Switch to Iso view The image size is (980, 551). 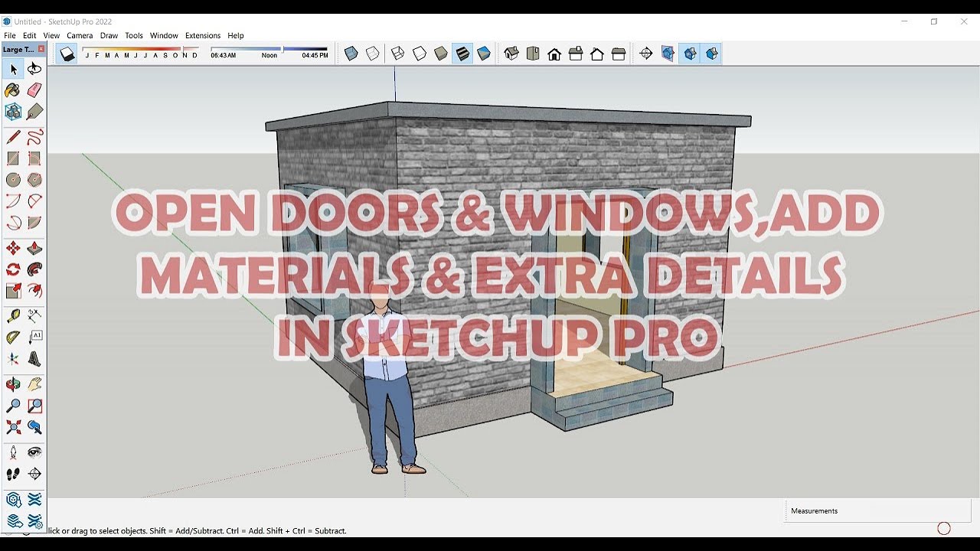pos(511,54)
